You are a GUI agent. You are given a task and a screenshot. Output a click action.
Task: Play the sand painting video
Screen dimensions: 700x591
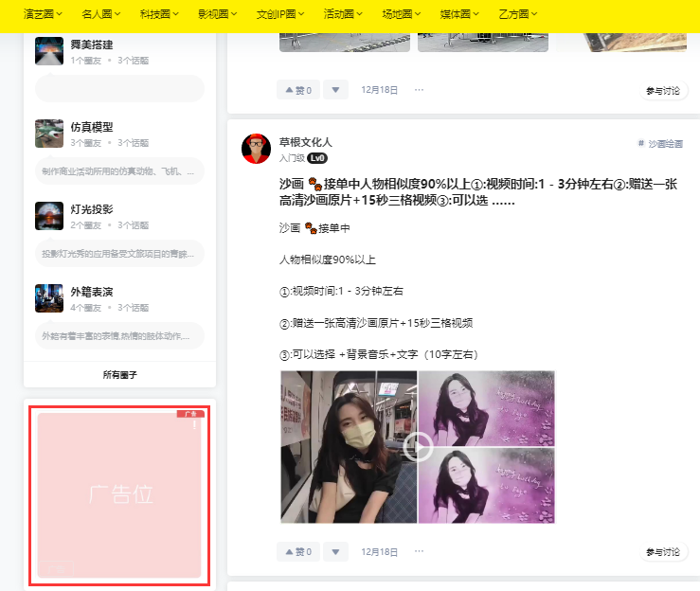point(418,446)
